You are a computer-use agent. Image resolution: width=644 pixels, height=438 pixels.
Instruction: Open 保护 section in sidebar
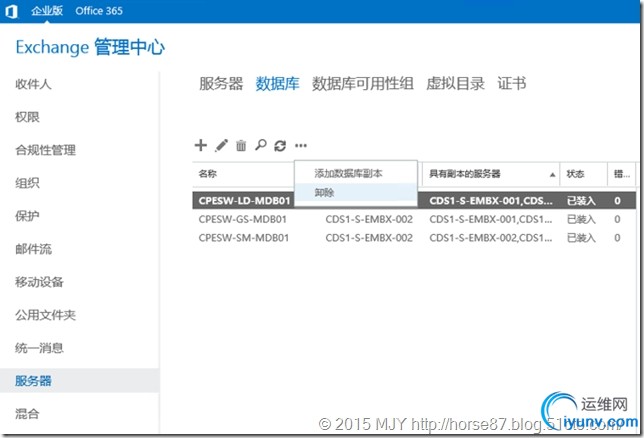[x=27, y=216]
